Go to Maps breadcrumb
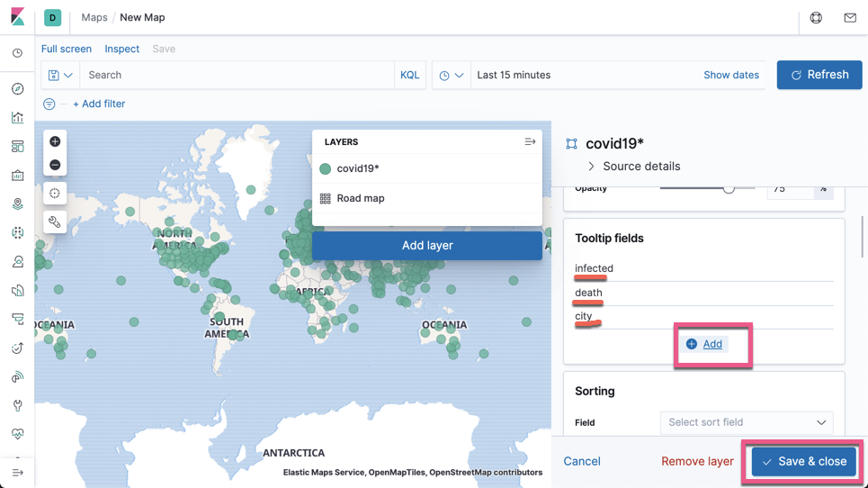 (94, 18)
